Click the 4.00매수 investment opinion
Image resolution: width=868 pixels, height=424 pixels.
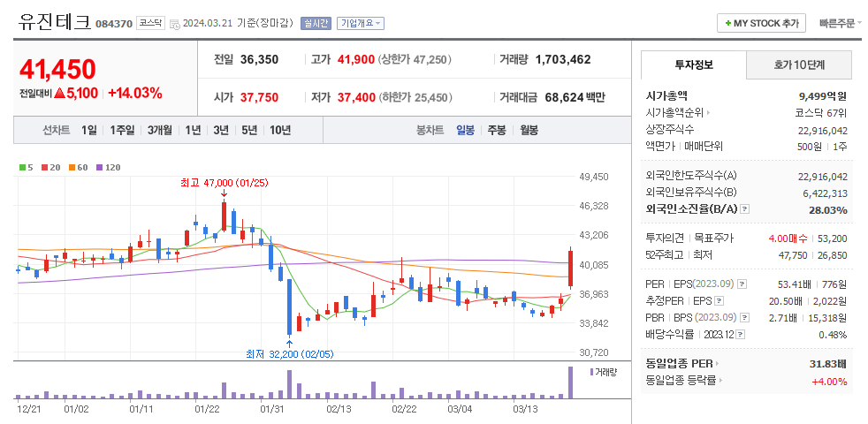click(788, 238)
